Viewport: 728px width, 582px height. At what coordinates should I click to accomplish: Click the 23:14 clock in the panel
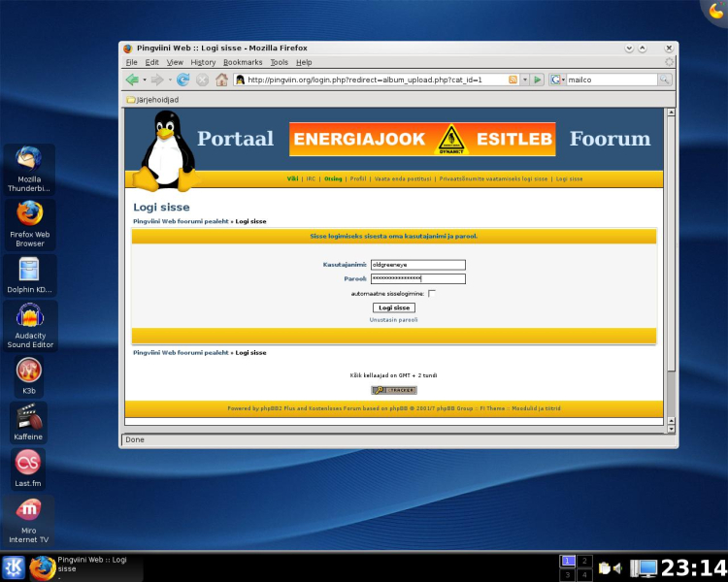coord(694,568)
